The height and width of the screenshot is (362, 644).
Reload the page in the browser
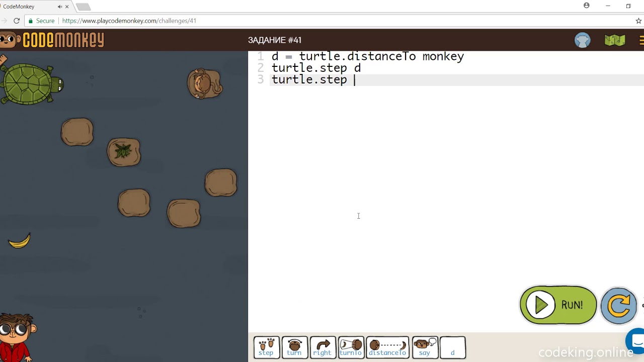click(x=17, y=21)
